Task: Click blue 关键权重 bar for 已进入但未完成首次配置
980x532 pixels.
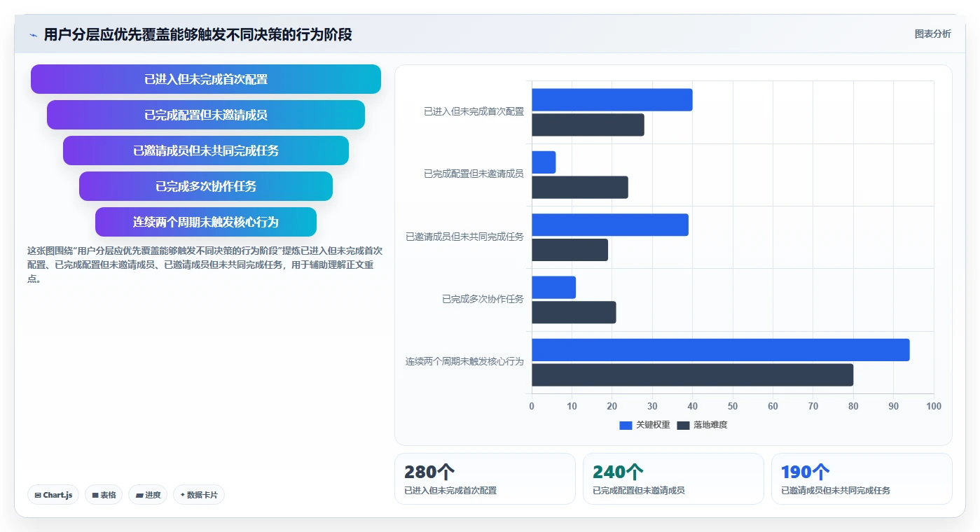Action: [x=612, y=99]
